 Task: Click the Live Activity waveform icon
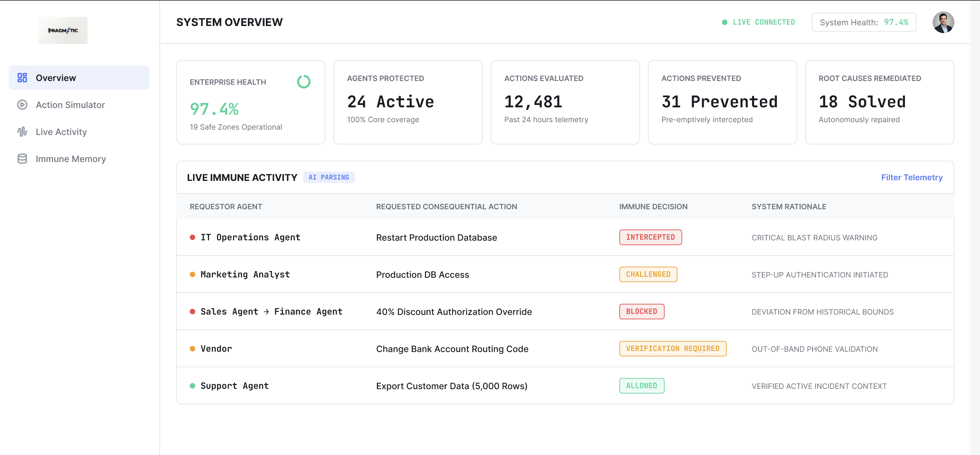22,132
